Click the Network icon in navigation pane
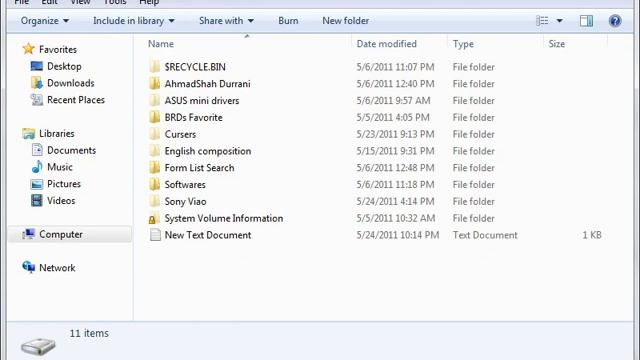This screenshot has width=640, height=360. (x=29, y=267)
